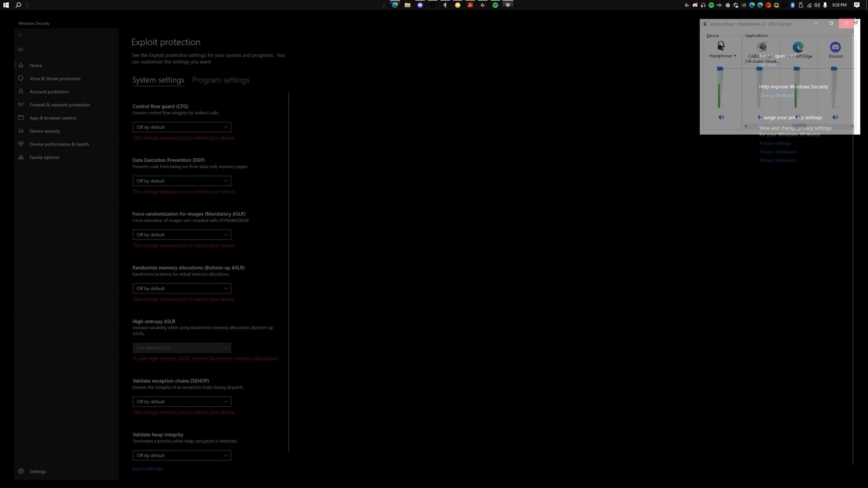
Task: Open the navigation hamburger menu
Action: 20,49
